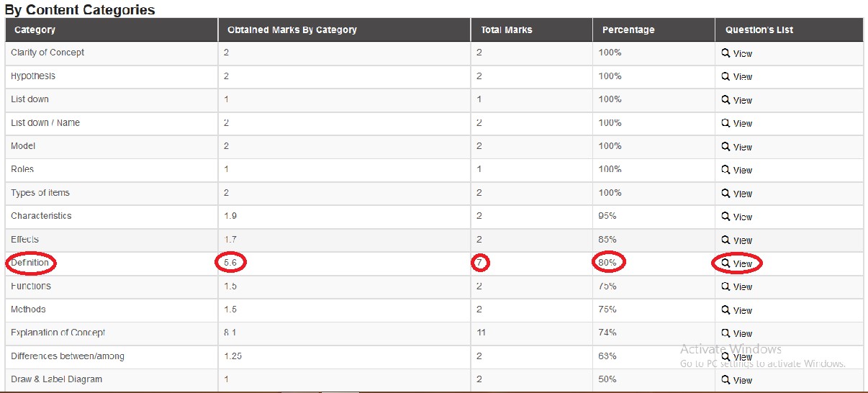This screenshot has height=393, width=868.
Task: Click the Category column header
Action: [35, 30]
